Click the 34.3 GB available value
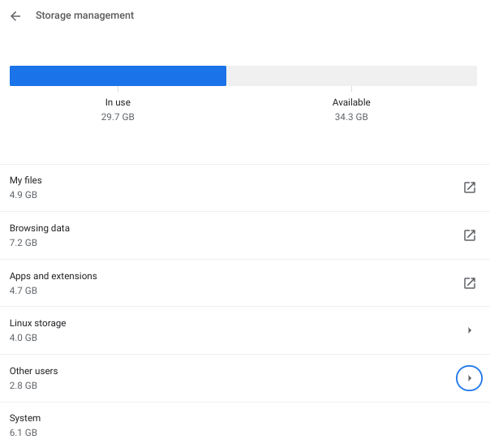The width and height of the screenshot is (490, 448). 351,117
